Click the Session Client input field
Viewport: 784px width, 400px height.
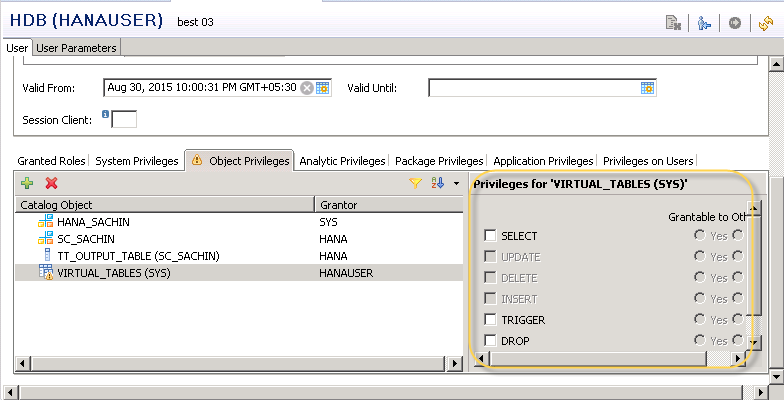point(124,120)
